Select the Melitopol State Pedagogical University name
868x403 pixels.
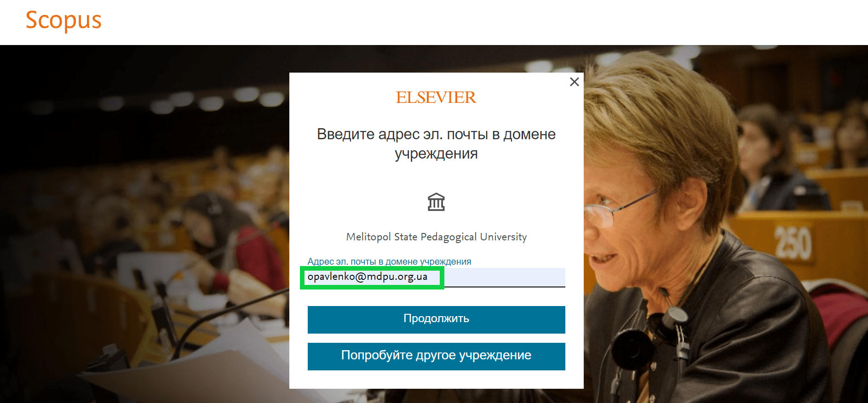[x=436, y=237]
